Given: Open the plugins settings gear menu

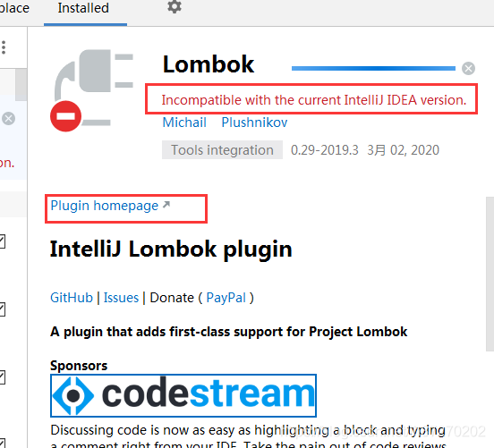Looking at the screenshot, I should (175, 6).
